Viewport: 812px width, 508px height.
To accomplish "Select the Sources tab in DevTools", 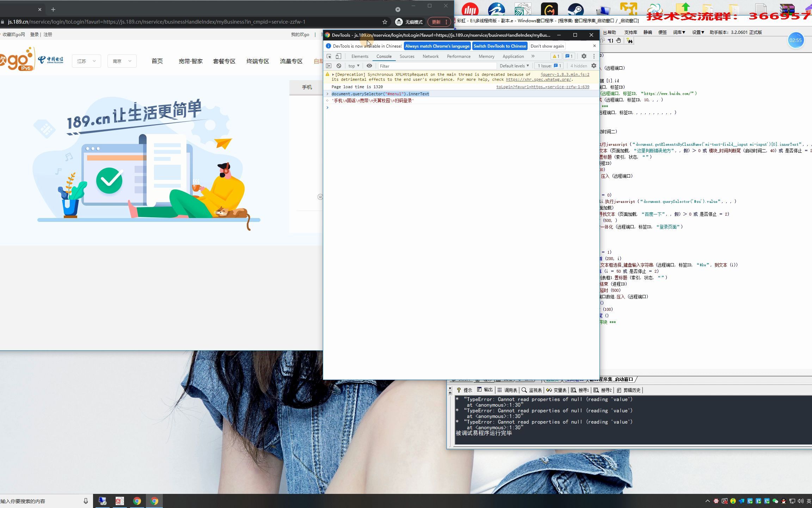I will [407, 56].
